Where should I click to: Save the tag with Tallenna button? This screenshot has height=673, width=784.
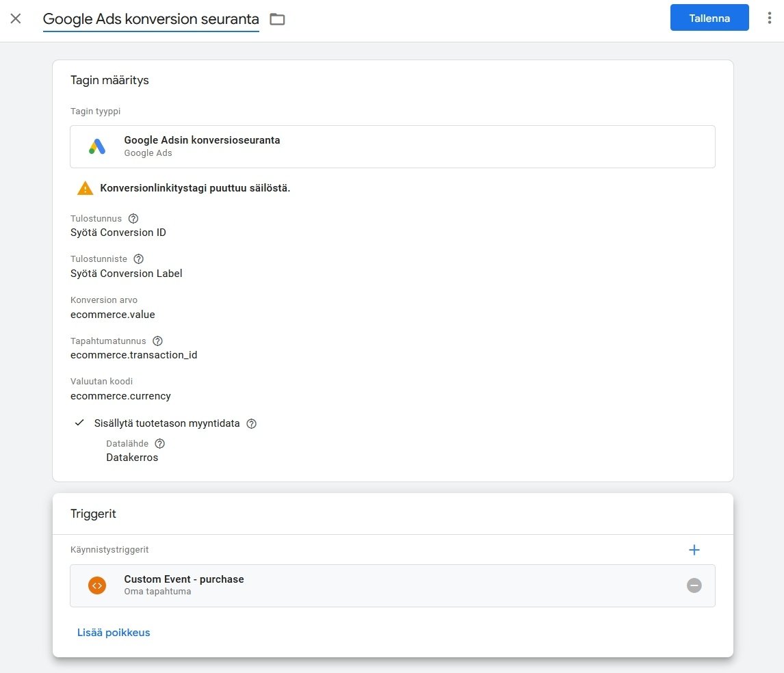coord(709,18)
